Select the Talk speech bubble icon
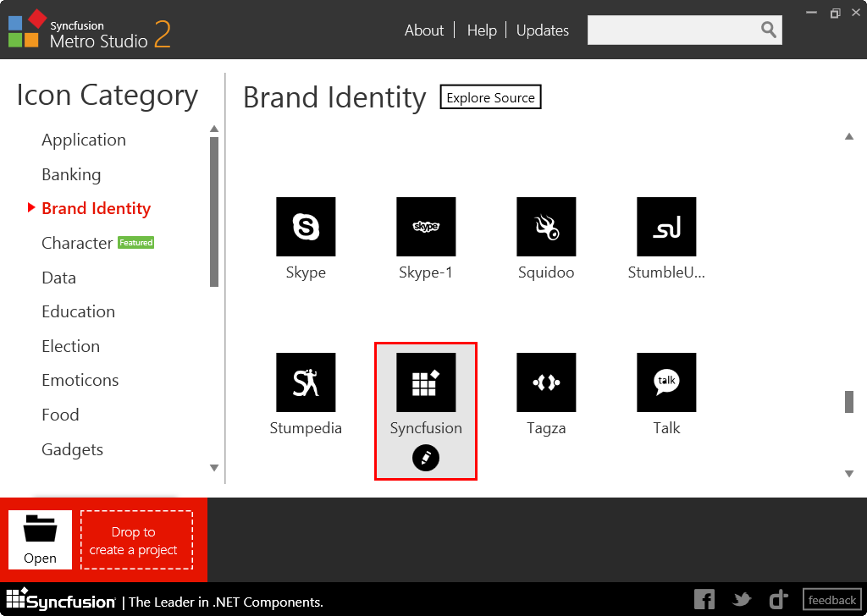Image resolution: width=867 pixels, height=616 pixels. (x=666, y=382)
